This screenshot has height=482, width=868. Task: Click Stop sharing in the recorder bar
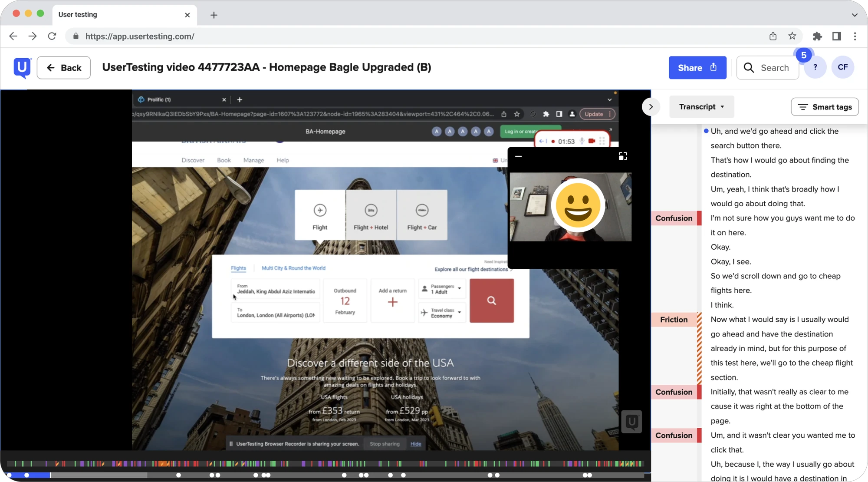pos(385,444)
